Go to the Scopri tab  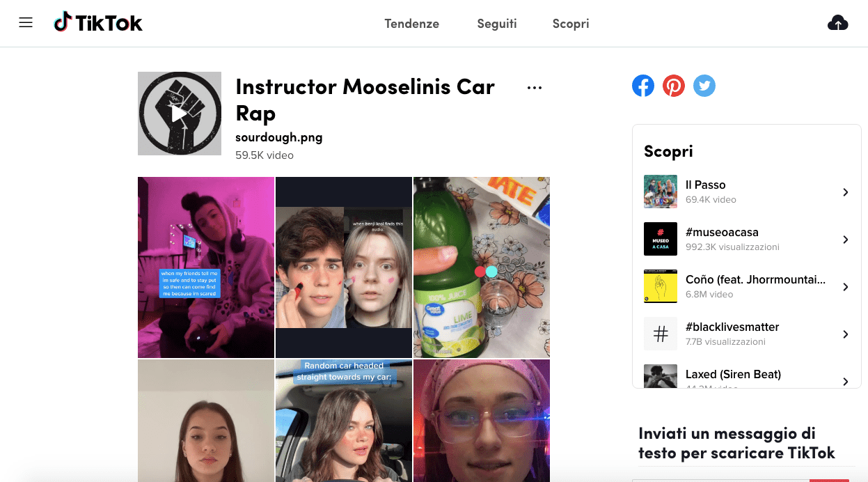coord(571,24)
